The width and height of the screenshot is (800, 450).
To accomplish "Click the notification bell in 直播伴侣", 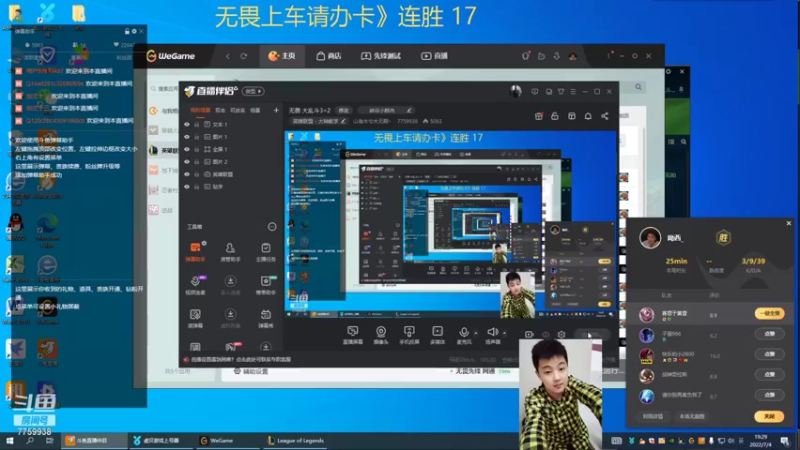I will (x=588, y=116).
